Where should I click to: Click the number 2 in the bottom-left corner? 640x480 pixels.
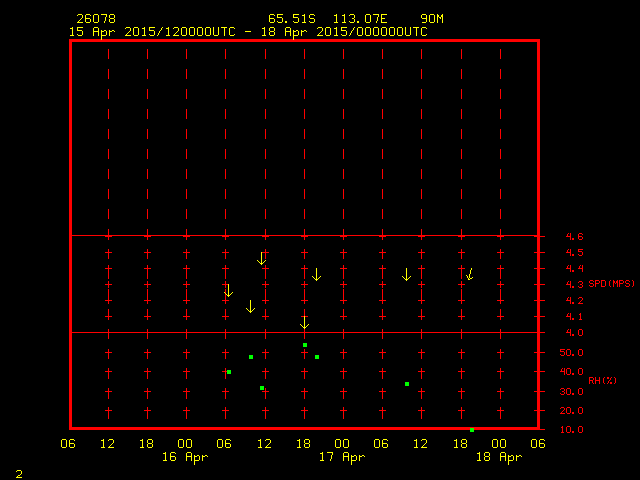[x=19, y=472]
